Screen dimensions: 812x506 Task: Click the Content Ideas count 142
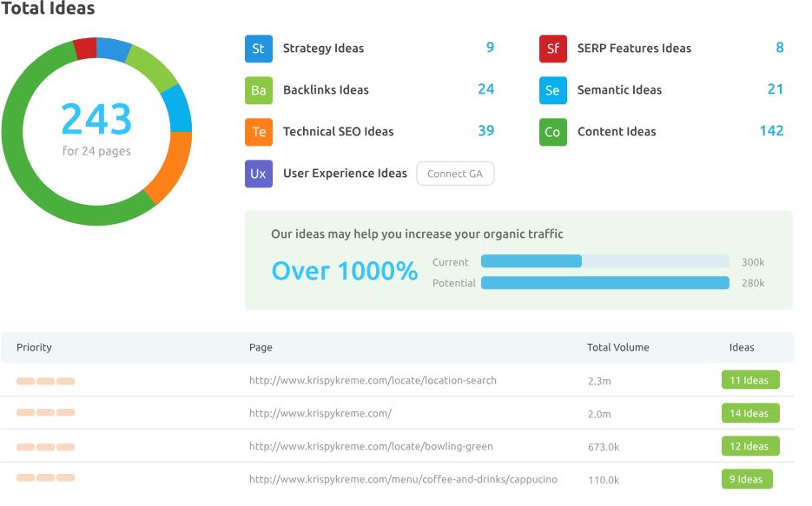(771, 131)
